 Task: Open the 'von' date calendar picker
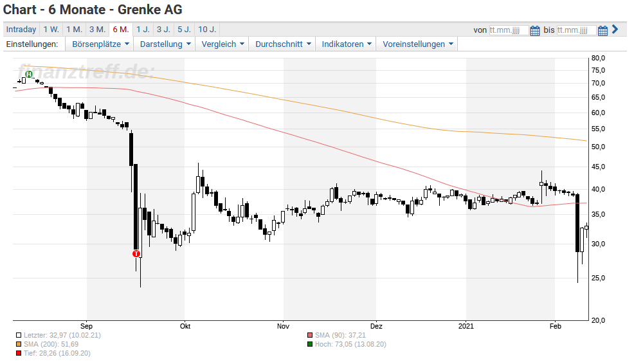[x=534, y=30]
